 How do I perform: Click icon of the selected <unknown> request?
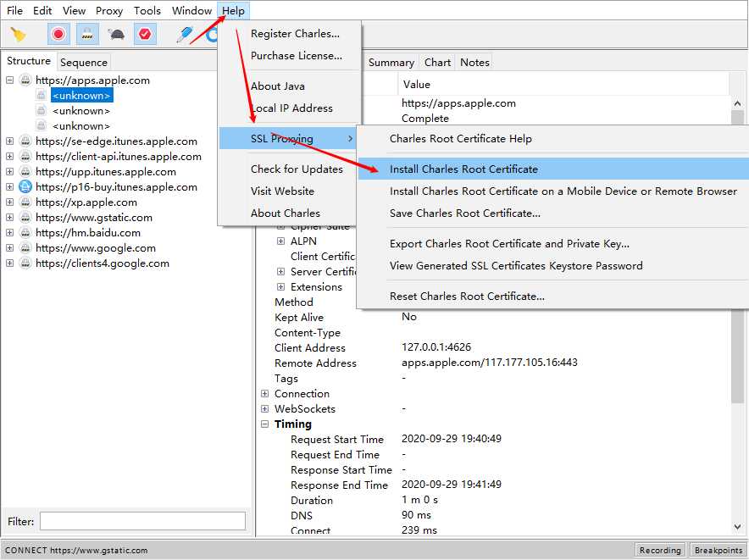coord(41,96)
